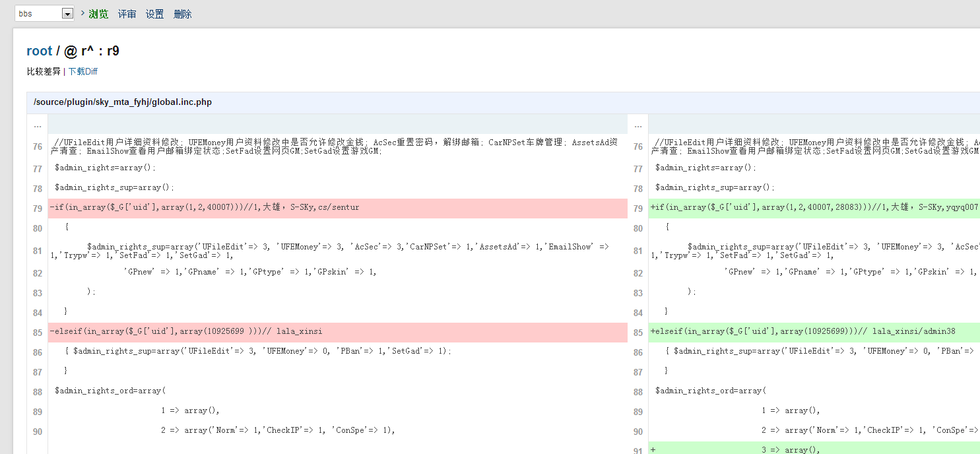
Task: Click right pane line number 79
Action: click(638, 209)
